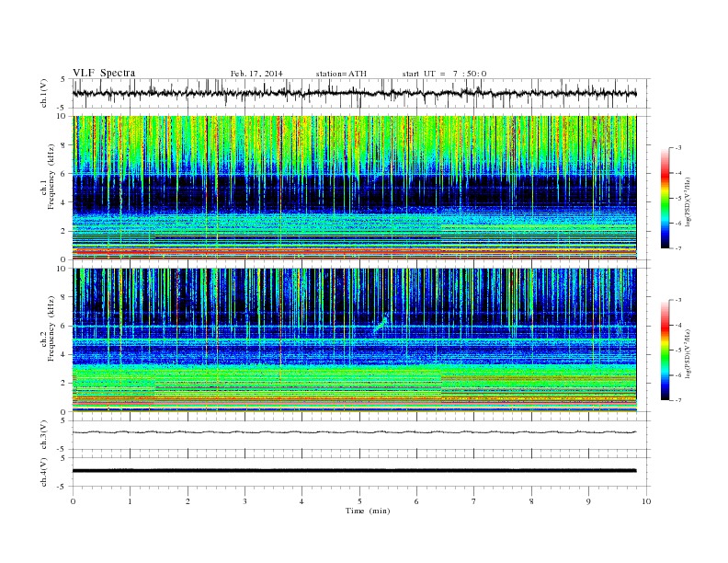Click the "6" minute tick on the time axis
The height and width of the screenshot is (563, 728).
click(x=417, y=501)
